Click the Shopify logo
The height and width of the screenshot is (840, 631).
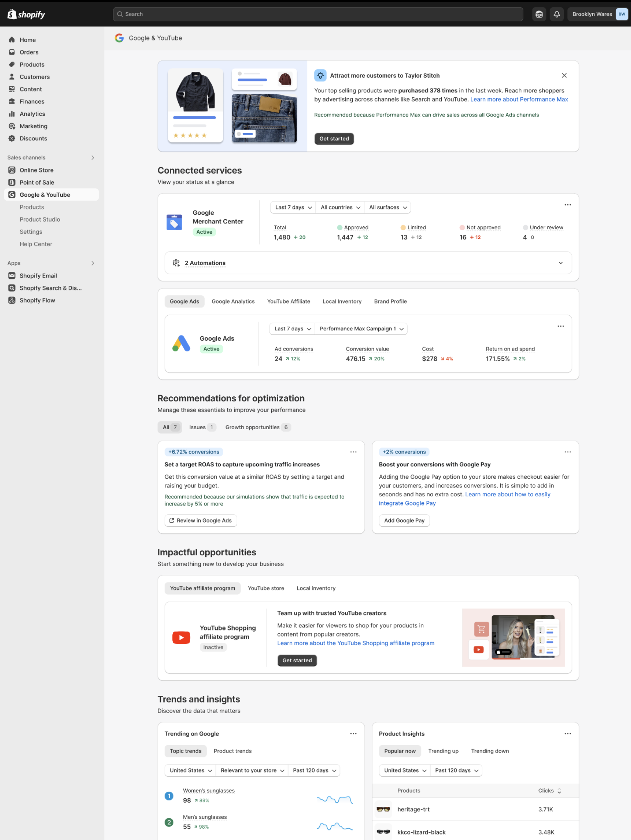click(x=26, y=14)
